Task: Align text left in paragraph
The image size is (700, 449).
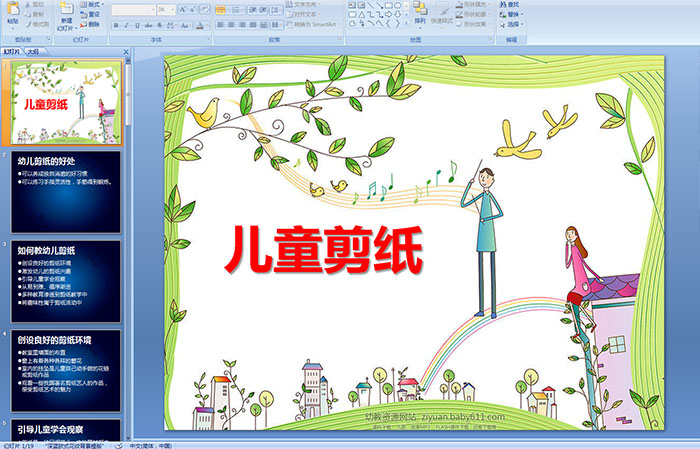Action: (x=220, y=25)
